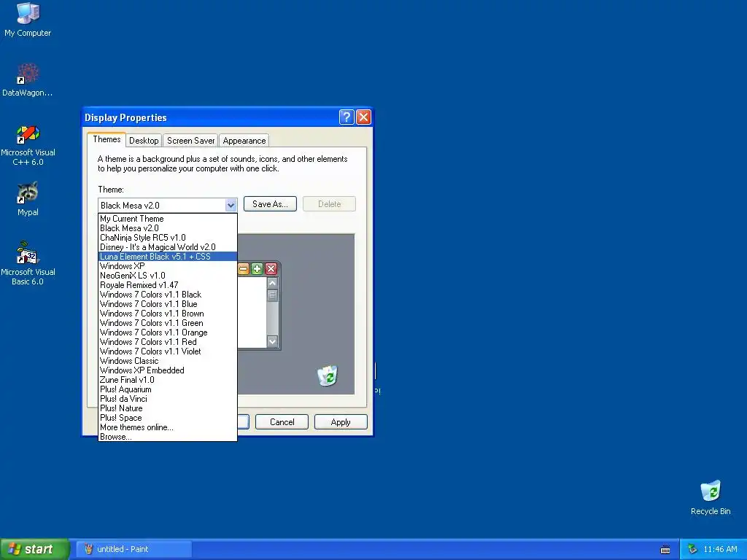747x560 pixels.
Task: Choose Royale Remixed v1.47 theme
Action: [x=168, y=285]
